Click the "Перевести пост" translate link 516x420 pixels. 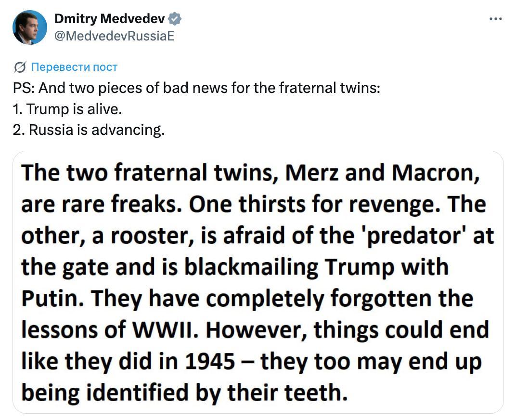pyautogui.click(x=74, y=67)
